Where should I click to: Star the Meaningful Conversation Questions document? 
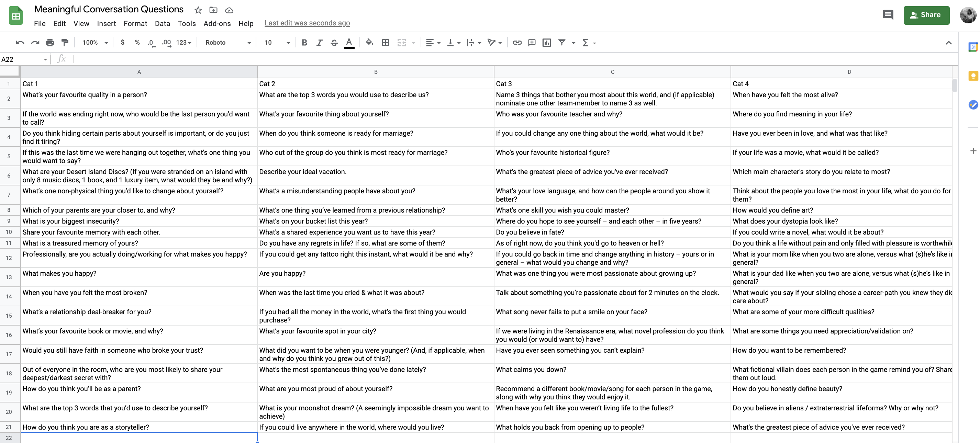tap(198, 10)
